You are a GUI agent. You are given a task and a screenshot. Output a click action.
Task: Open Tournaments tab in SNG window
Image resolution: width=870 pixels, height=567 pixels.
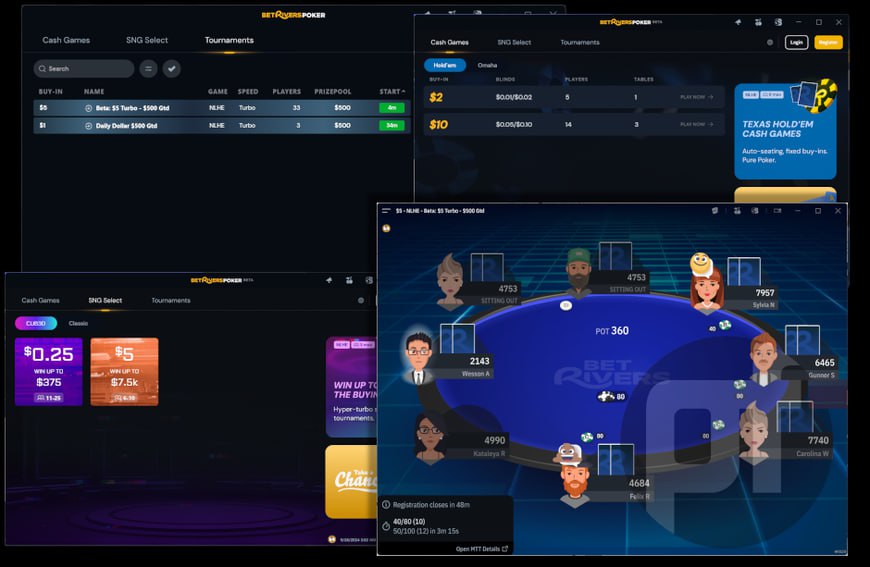point(171,300)
